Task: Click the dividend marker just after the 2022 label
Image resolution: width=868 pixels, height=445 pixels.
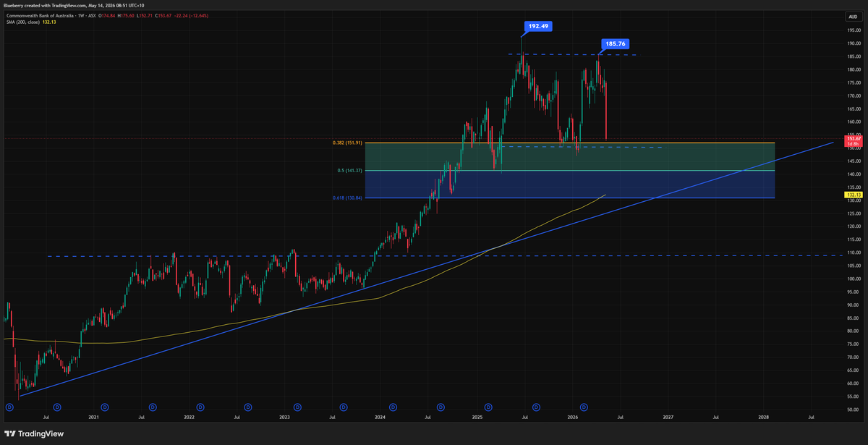Action: (x=200, y=407)
